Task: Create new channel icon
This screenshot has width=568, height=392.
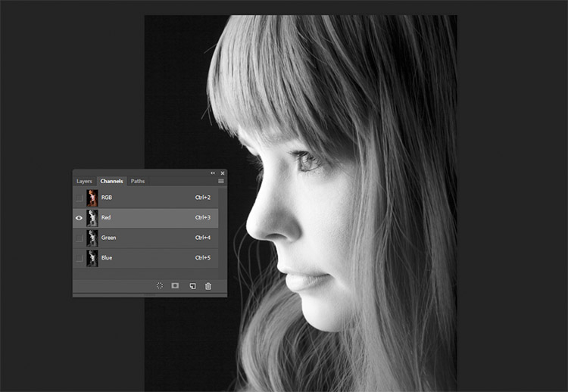Action: pos(192,286)
